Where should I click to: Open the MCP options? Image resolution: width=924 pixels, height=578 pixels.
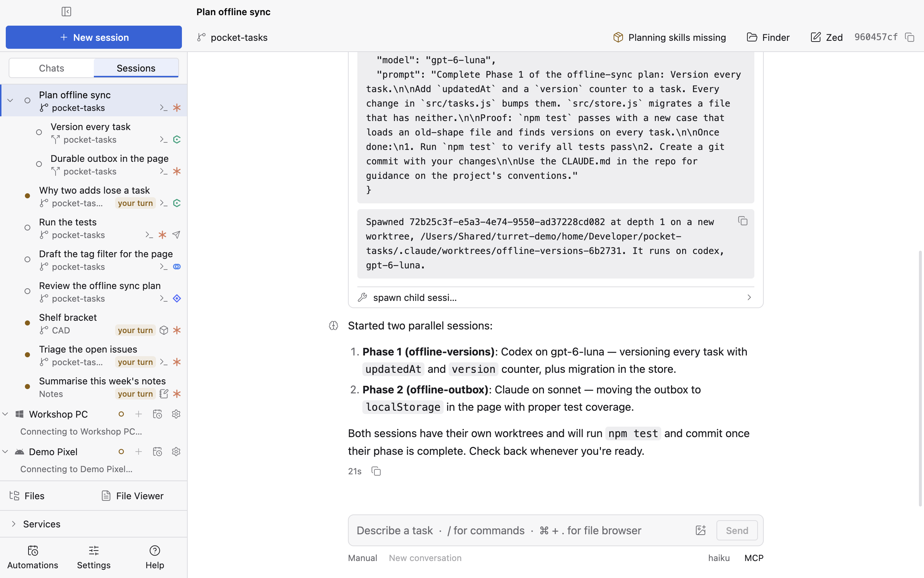754,558
